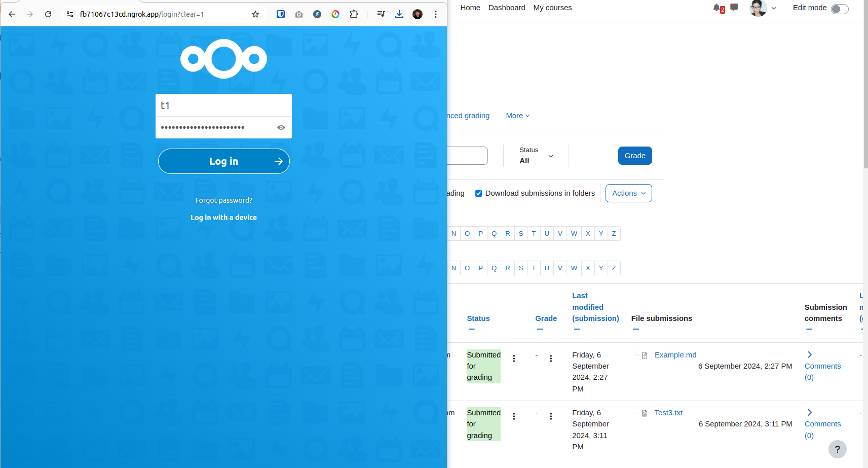Sort by the Grade column header
Image resolution: width=868 pixels, height=468 pixels.
coord(546,318)
